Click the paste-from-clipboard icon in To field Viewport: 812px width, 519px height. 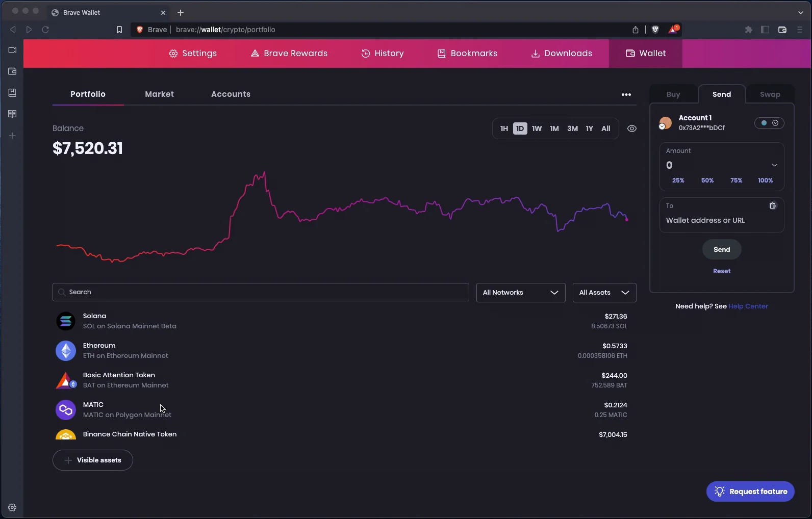773,205
